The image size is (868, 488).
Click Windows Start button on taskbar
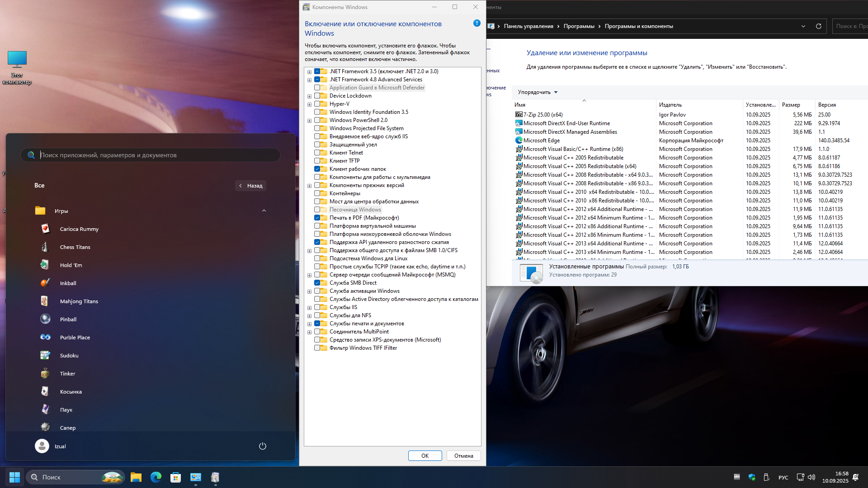14,477
